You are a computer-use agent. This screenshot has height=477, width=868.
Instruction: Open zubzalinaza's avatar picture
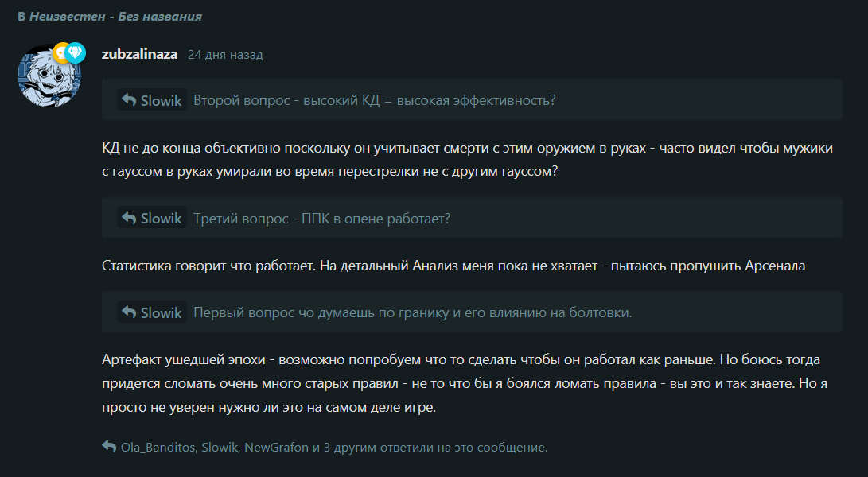49,76
